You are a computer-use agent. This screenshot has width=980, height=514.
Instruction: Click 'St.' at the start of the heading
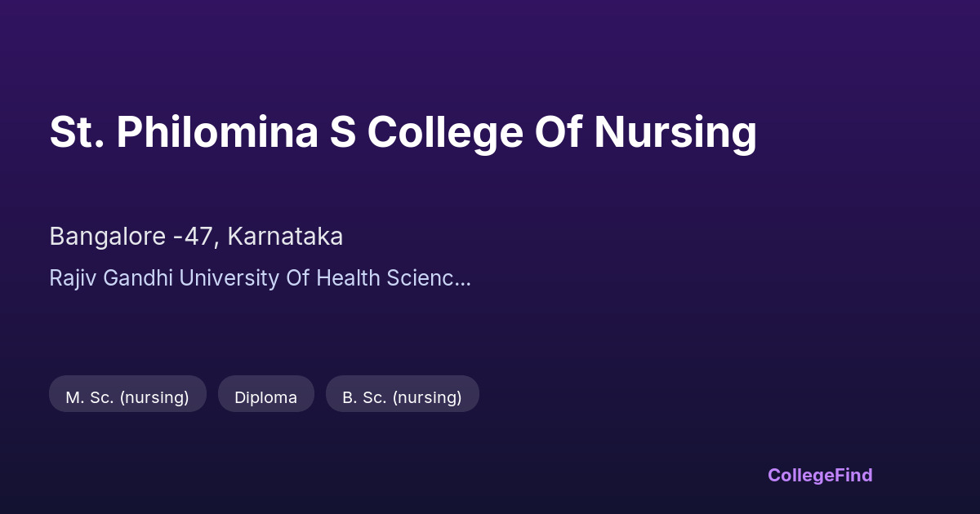[x=76, y=132]
